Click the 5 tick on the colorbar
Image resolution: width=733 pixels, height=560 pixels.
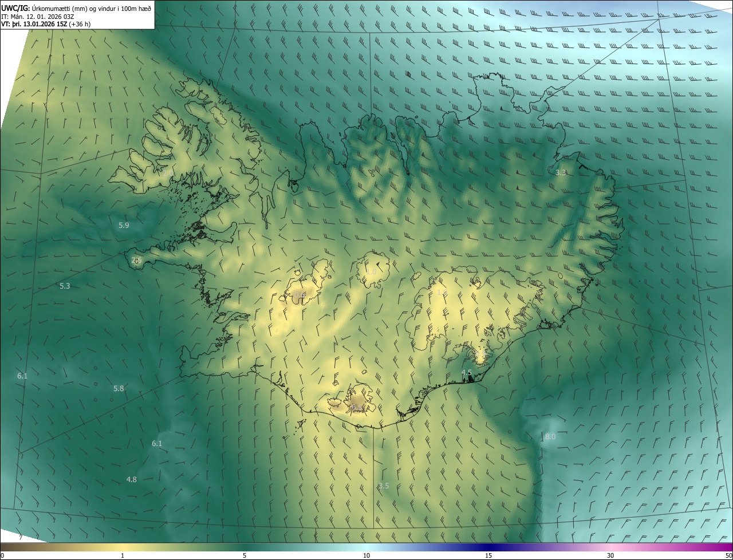pos(245,555)
